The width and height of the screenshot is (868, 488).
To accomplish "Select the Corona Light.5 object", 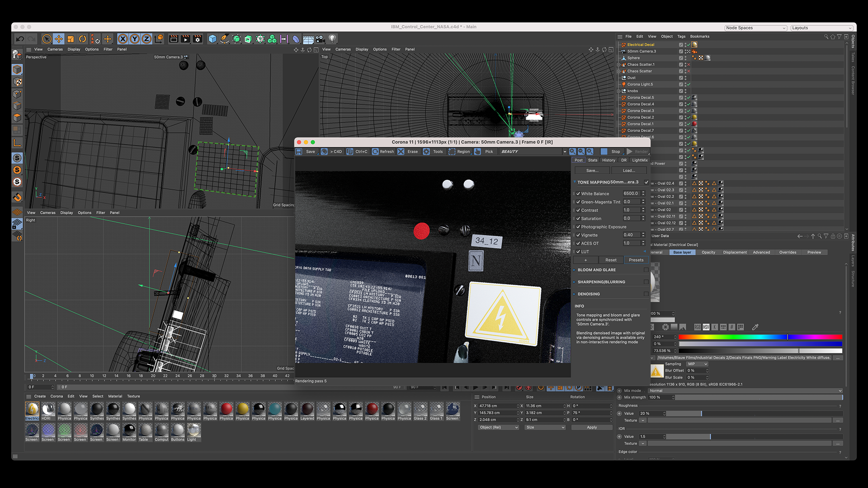I will (x=640, y=84).
